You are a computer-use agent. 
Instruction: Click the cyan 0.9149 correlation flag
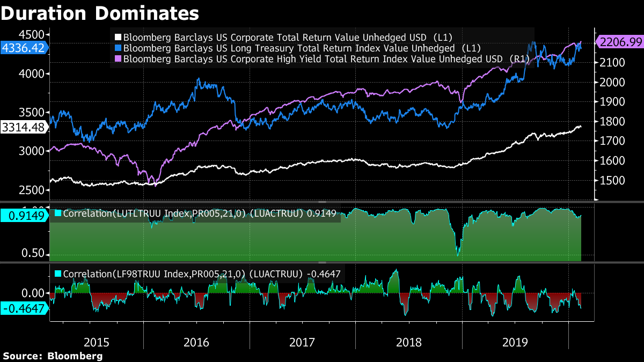(x=24, y=216)
